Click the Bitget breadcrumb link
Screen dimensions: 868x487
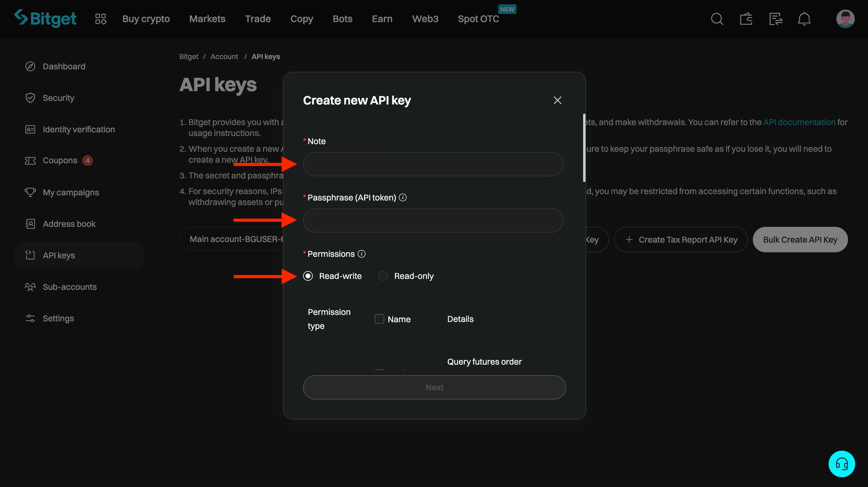189,57
